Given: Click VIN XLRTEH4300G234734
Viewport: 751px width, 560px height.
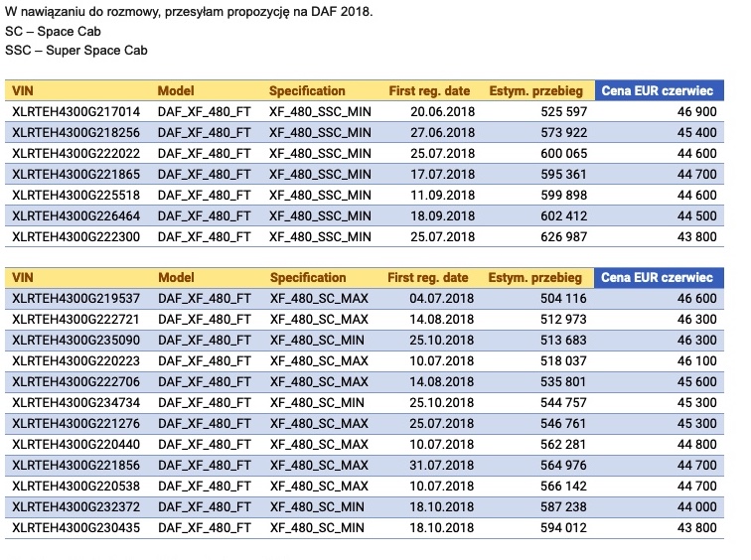Looking at the screenshot, I should tap(76, 402).
